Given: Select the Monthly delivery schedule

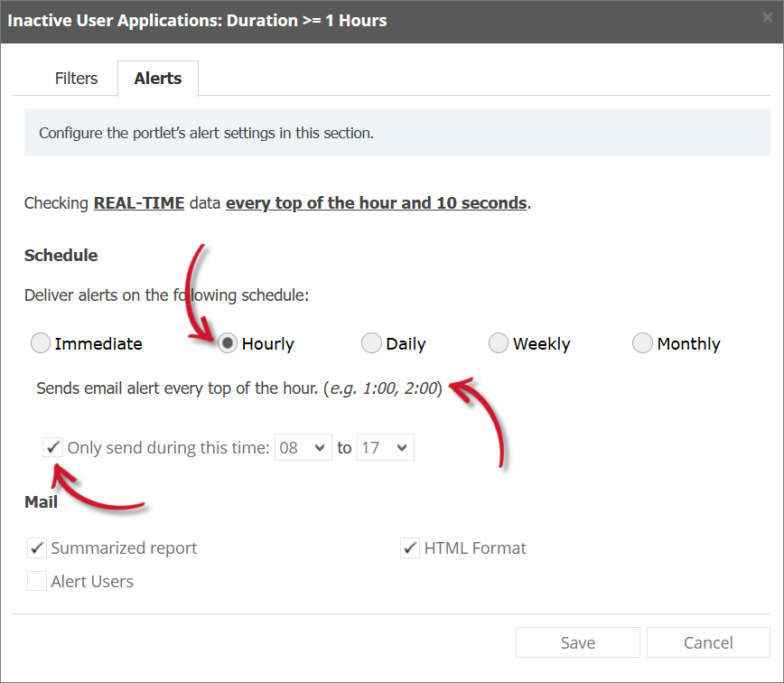Looking at the screenshot, I should [x=642, y=343].
